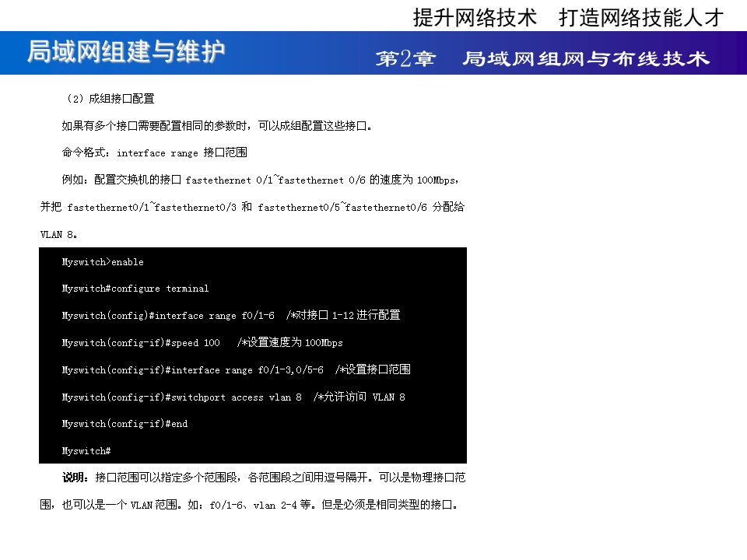Viewport: 747px width, 560px height.
Task: Click the line starting 围,也可以是一个 VLAN 范围
Action: [249, 505]
